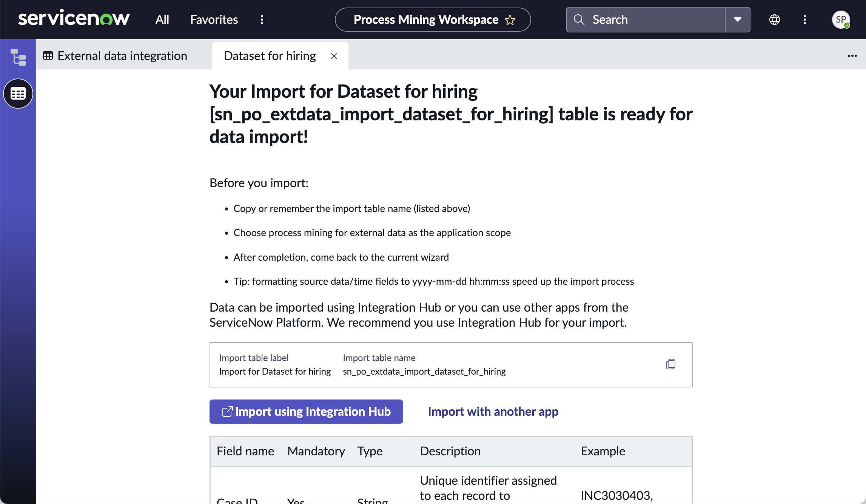The height and width of the screenshot is (504, 866).
Task: Click the INC3030403 example cell
Action: tap(617, 496)
